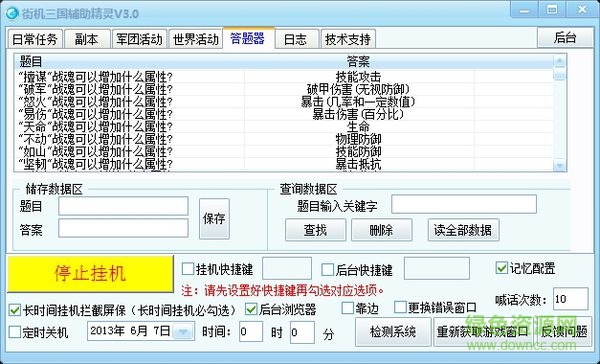Click the yellow 停止挂机 button

90,274
